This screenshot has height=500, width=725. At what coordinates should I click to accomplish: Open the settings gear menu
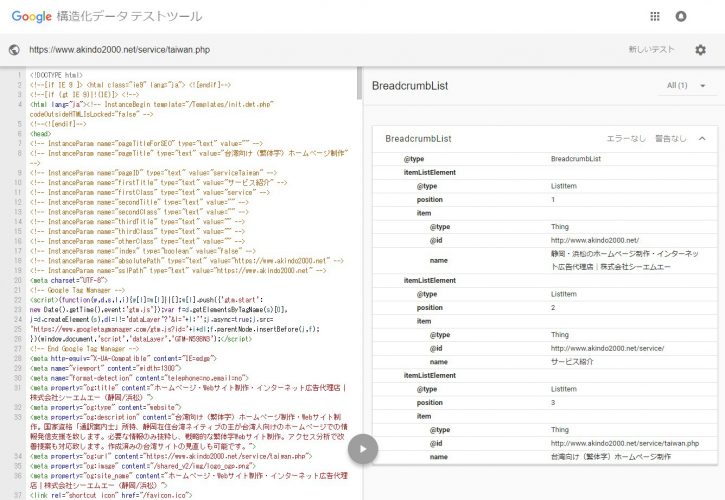tap(700, 49)
